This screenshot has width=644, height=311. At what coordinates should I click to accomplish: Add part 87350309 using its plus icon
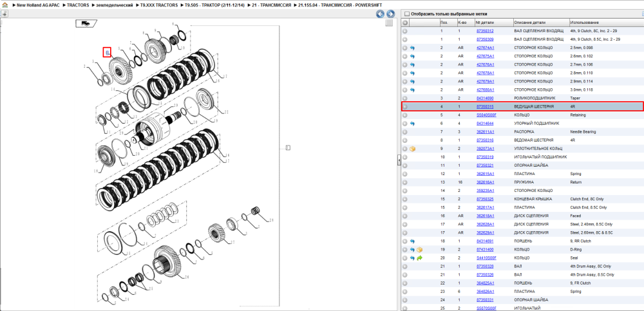(405, 39)
